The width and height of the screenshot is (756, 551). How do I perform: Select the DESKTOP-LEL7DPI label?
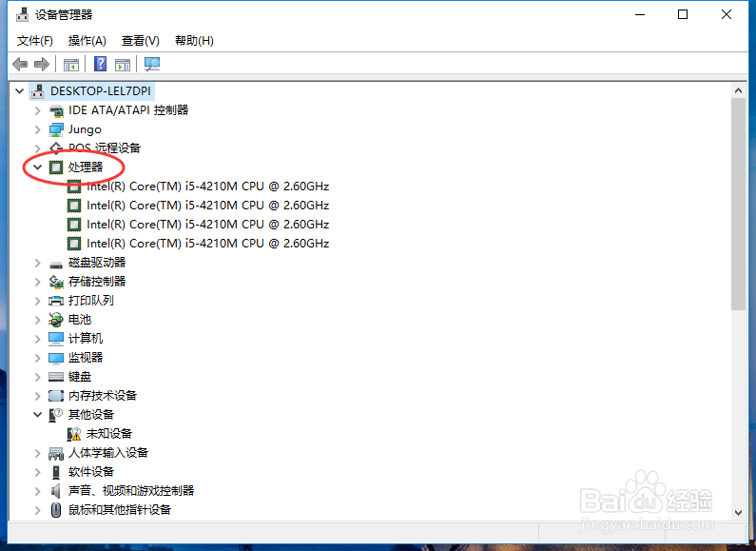(100, 90)
